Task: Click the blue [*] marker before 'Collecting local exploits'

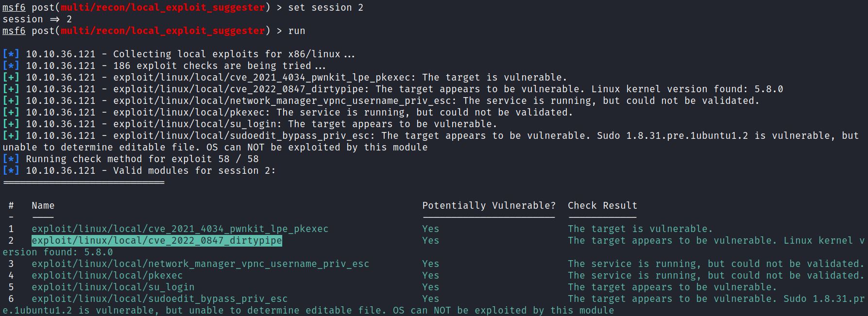Action: [x=11, y=54]
